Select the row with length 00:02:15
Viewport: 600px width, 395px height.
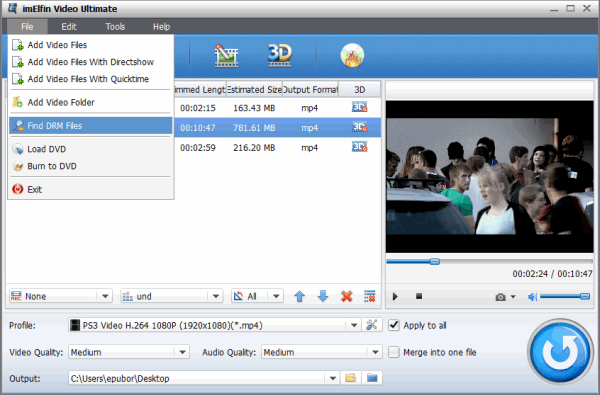click(277, 108)
